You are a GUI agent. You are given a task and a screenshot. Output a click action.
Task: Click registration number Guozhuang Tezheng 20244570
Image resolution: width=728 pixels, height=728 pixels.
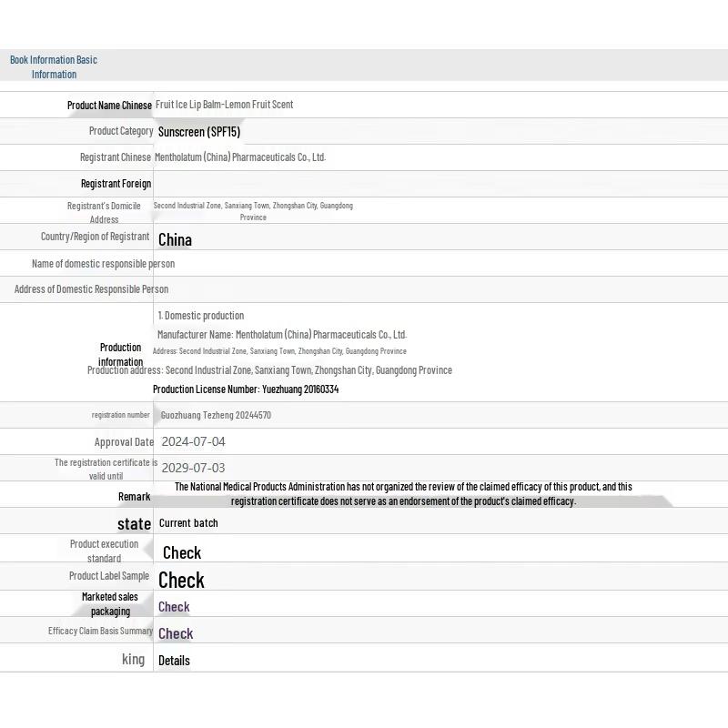tap(216, 415)
